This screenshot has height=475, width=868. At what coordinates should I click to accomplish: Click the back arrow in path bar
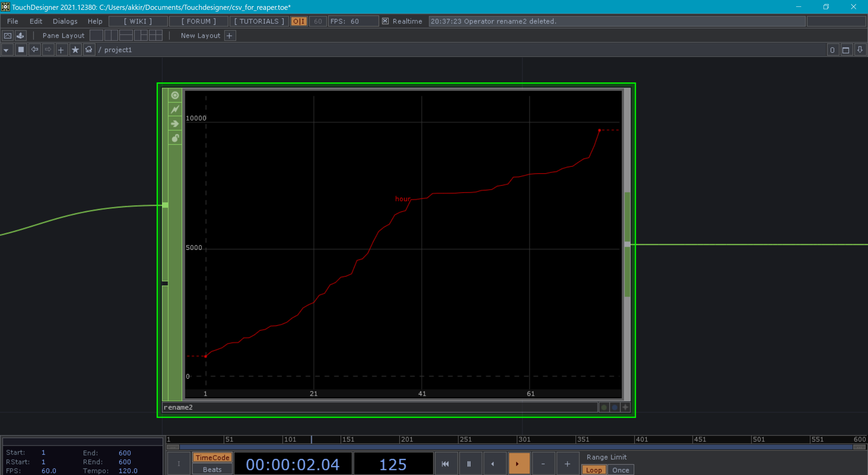click(35, 50)
